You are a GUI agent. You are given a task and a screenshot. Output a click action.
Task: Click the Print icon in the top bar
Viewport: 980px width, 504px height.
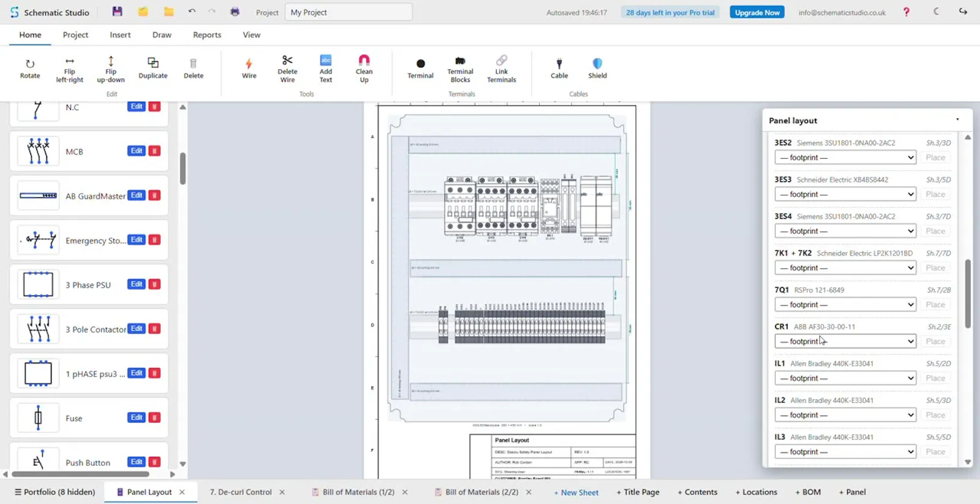(x=235, y=12)
